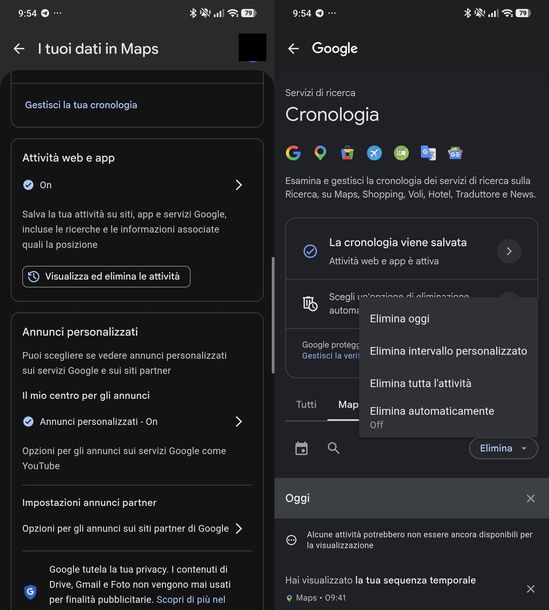
Task: Tap back arrow beside the Google title
Action: click(293, 49)
